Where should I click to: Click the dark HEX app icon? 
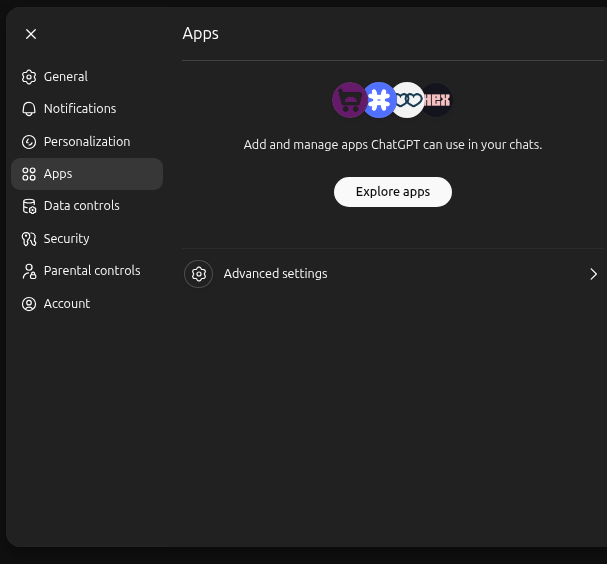(437, 100)
